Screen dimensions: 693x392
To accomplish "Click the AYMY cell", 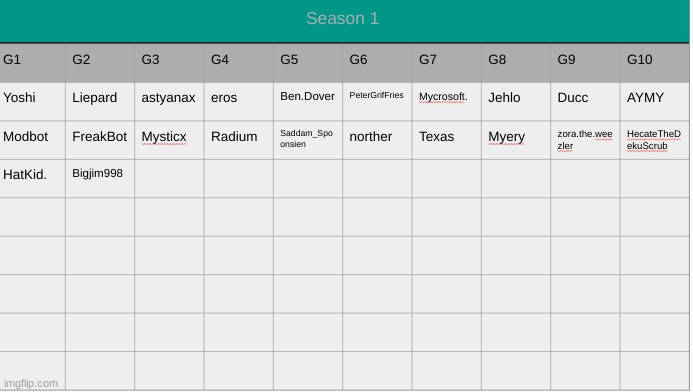I will tap(655, 102).
